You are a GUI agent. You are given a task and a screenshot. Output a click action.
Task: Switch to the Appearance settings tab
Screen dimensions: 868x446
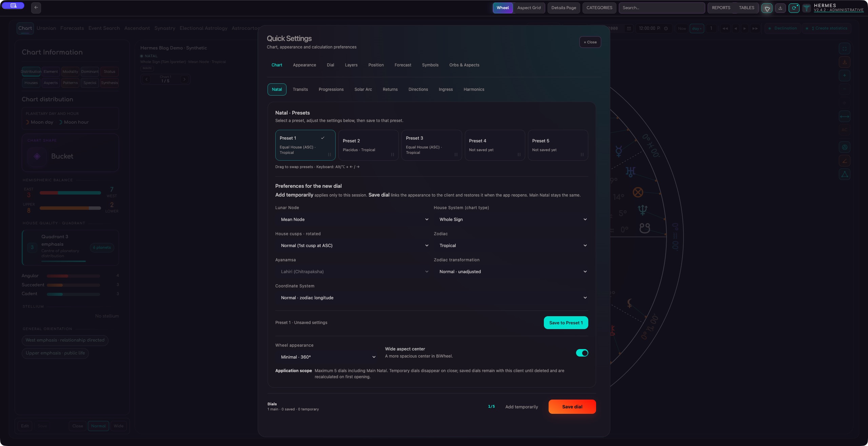[x=304, y=65]
